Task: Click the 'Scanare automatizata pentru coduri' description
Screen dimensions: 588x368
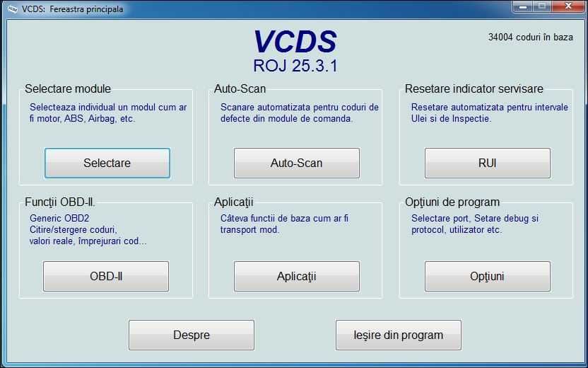Action: 300,113
